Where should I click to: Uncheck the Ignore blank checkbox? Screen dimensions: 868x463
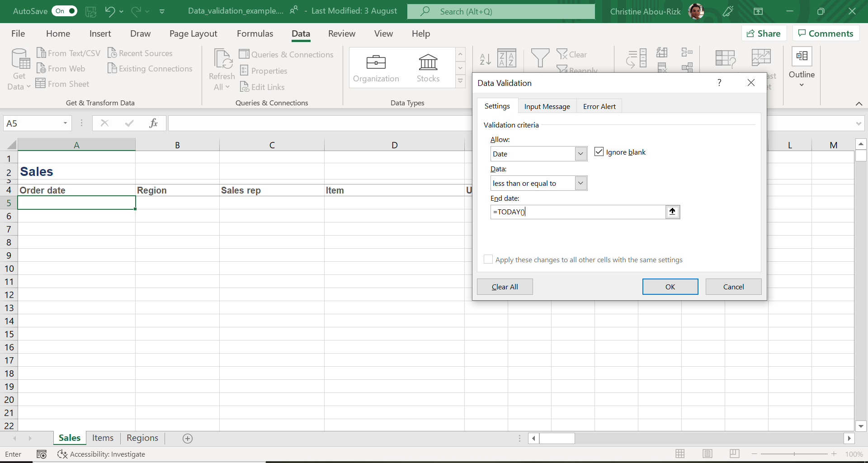point(599,152)
